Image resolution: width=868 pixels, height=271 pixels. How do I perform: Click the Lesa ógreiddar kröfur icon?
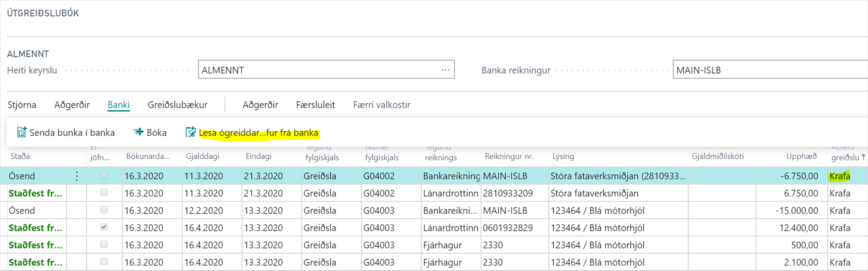point(190,132)
